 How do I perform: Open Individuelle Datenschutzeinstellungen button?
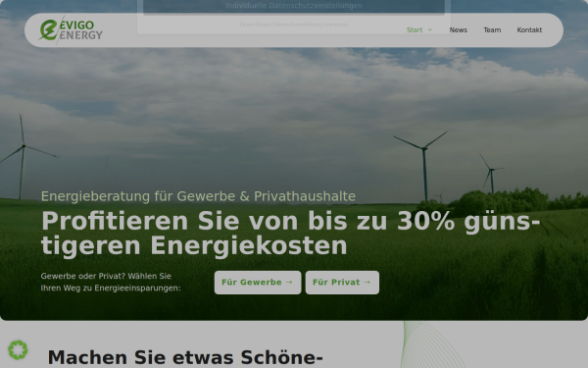[x=294, y=7]
